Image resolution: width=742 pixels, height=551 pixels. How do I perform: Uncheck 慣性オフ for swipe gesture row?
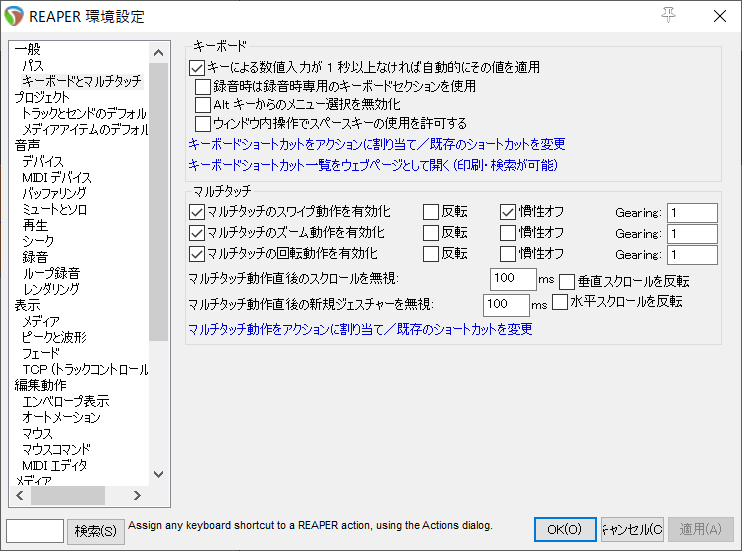pyautogui.click(x=508, y=212)
